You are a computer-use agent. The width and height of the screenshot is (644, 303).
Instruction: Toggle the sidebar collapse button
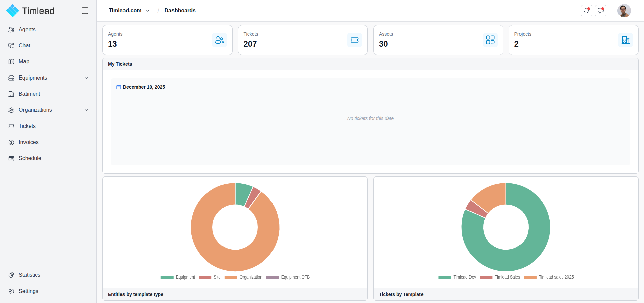click(x=85, y=11)
